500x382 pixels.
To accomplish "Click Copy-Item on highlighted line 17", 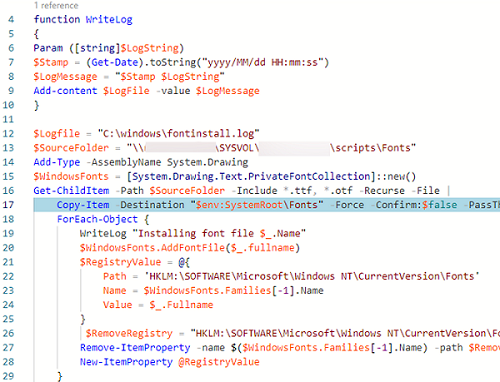I will [x=83, y=205].
